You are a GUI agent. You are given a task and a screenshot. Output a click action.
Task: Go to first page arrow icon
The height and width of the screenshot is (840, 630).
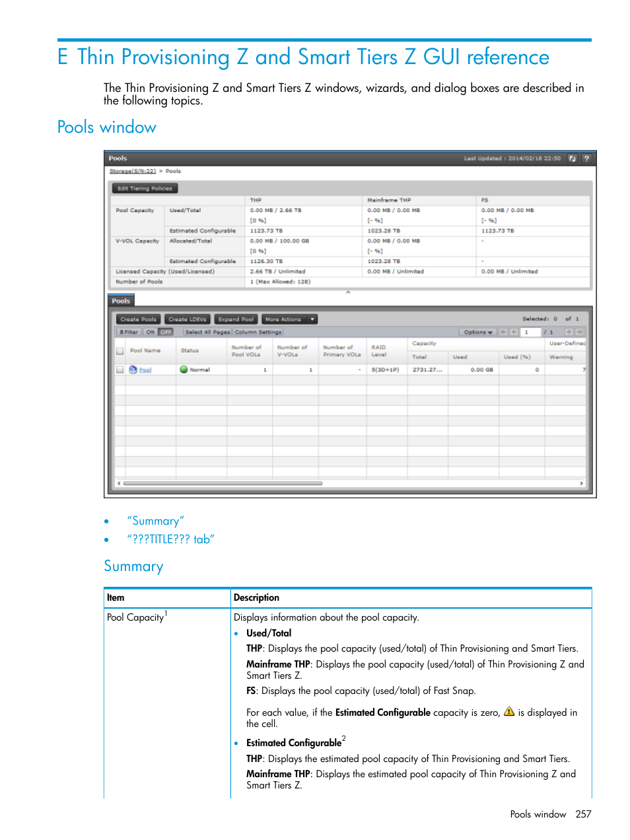[x=503, y=332]
